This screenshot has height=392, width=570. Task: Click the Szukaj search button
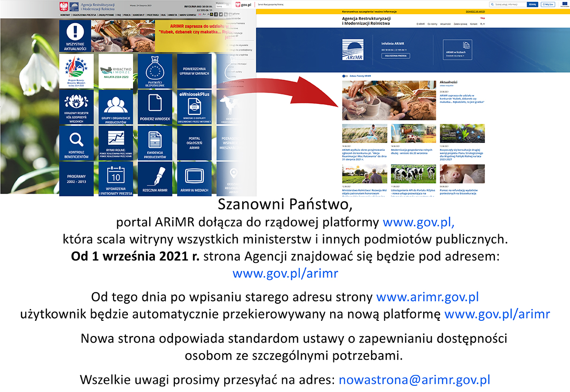(x=532, y=4)
